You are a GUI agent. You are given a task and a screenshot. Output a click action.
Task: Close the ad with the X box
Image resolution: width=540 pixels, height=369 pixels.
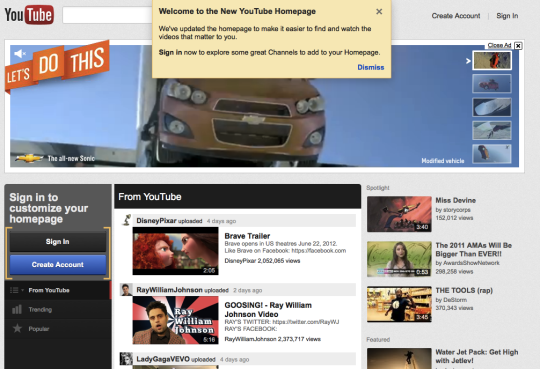tap(518, 45)
